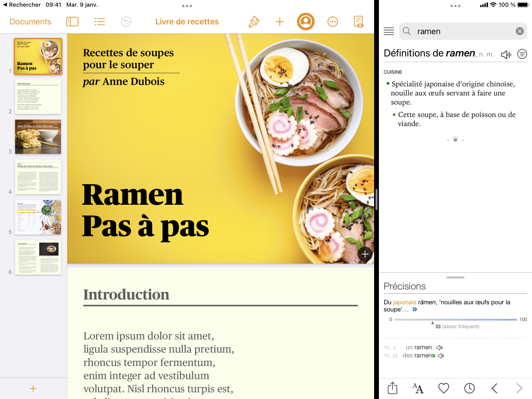Screen dimensions: 532x399
Task: Toggle the table of contents list
Action: tap(100, 22)
